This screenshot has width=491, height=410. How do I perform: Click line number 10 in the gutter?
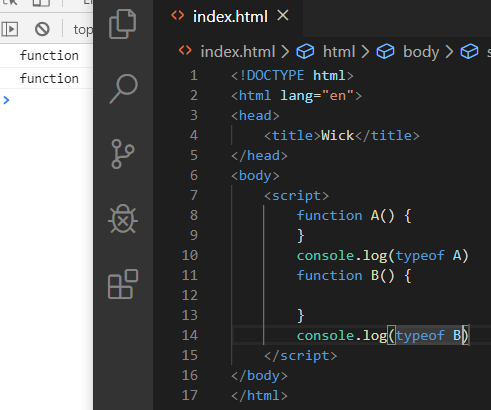point(190,255)
